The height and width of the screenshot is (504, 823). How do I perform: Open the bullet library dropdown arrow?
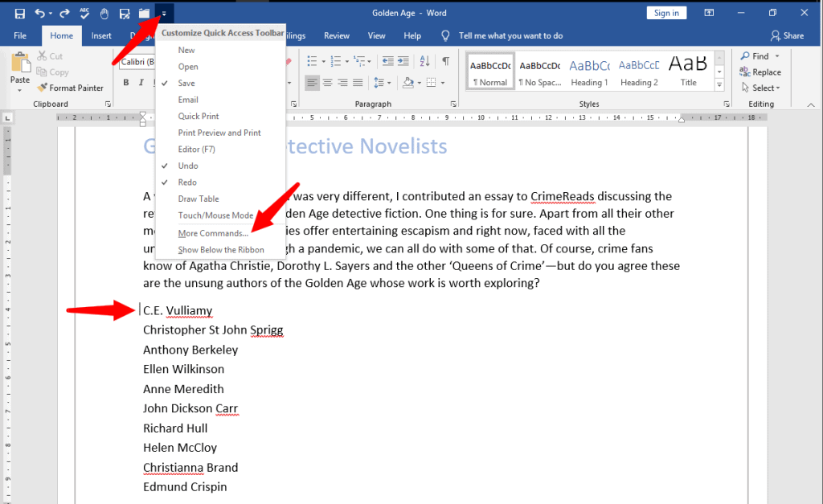323,62
